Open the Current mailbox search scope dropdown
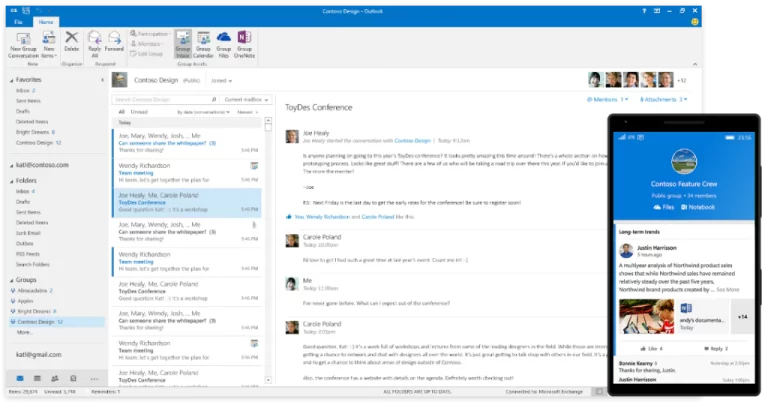Screen dimensions: 768x402 point(246,99)
